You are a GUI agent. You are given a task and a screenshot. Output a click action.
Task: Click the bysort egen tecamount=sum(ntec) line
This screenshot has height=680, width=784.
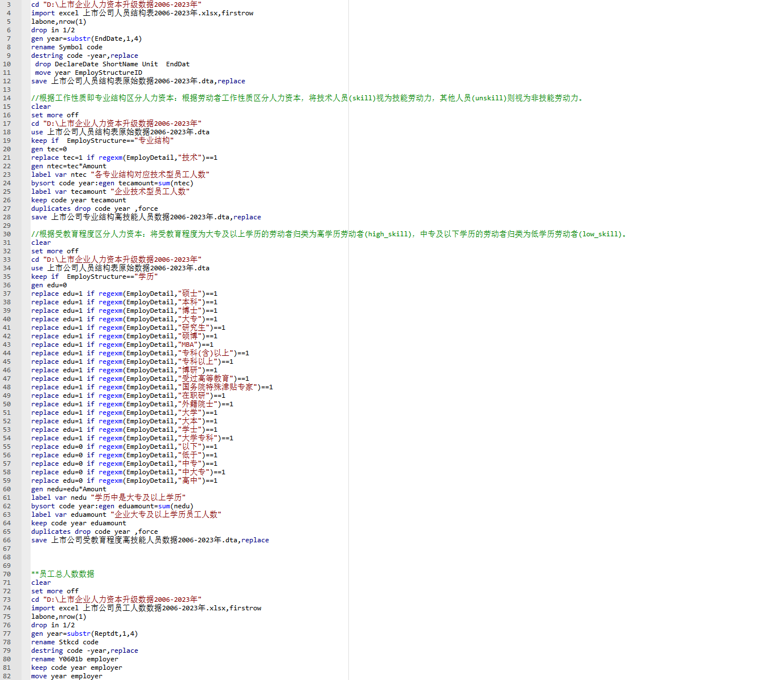click(x=112, y=183)
